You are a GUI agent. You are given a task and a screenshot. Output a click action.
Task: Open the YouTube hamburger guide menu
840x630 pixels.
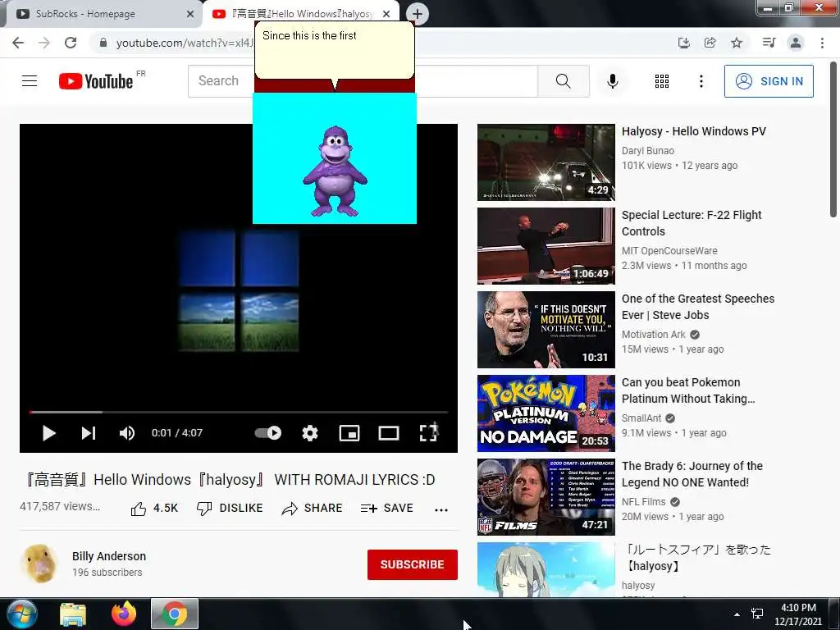[30, 81]
